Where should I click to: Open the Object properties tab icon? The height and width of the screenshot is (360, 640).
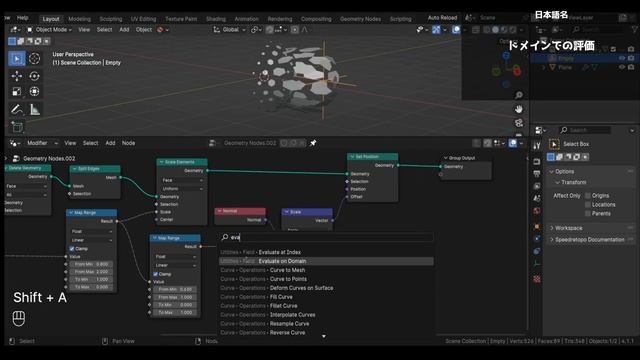tap(537, 226)
